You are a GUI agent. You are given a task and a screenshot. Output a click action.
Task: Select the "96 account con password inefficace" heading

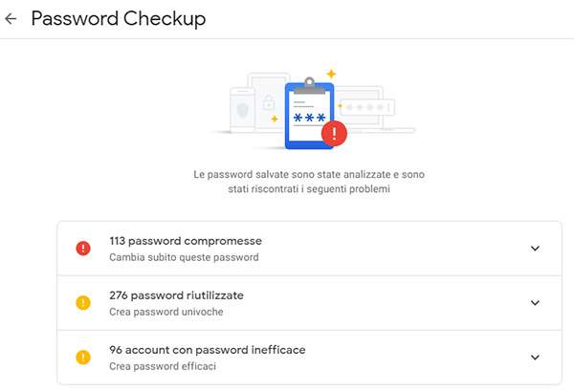point(207,350)
